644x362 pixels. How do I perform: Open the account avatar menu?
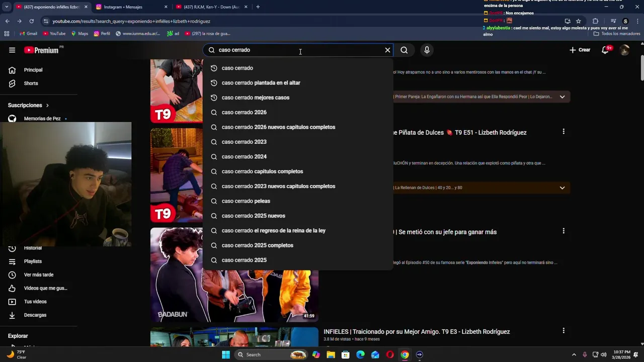pos(624,50)
